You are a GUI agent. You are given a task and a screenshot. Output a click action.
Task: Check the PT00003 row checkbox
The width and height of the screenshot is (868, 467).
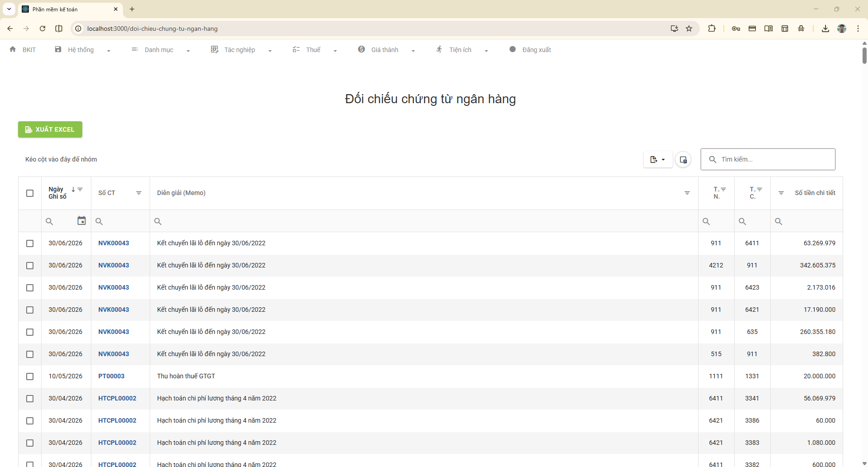pyautogui.click(x=30, y=376)
